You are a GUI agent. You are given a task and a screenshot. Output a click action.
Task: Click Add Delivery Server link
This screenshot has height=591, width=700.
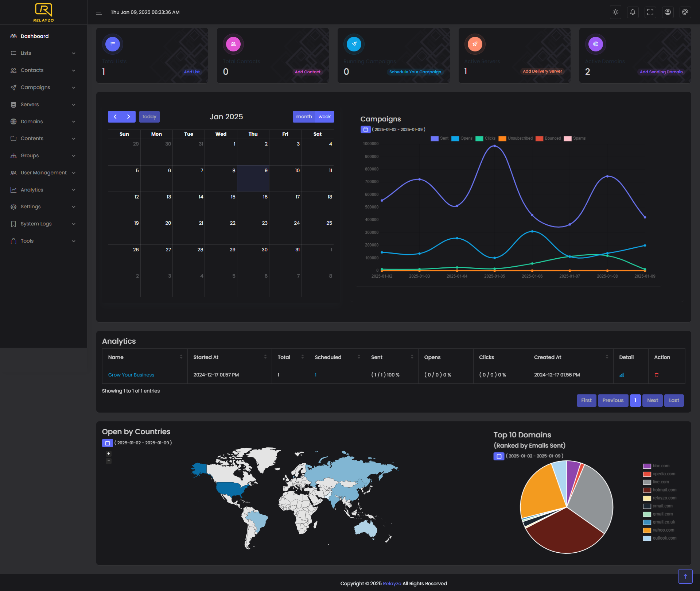click(542, 72)
